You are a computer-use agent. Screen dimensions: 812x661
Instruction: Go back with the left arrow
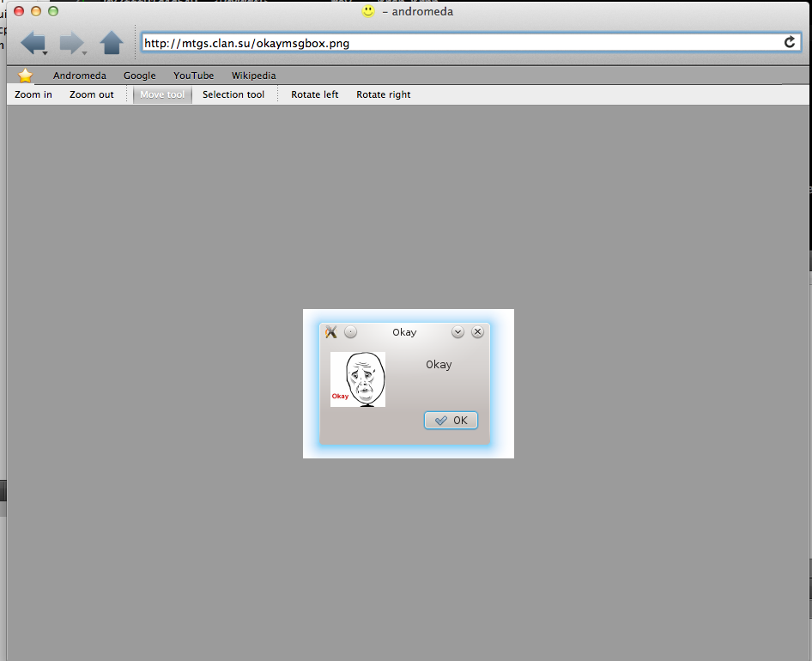tap(32, 42)
